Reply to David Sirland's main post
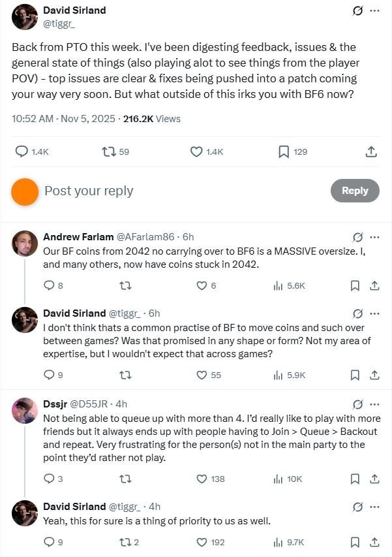The height and width of the screenshot is (557, 392). pyautogui.click(x=22, y=151)
